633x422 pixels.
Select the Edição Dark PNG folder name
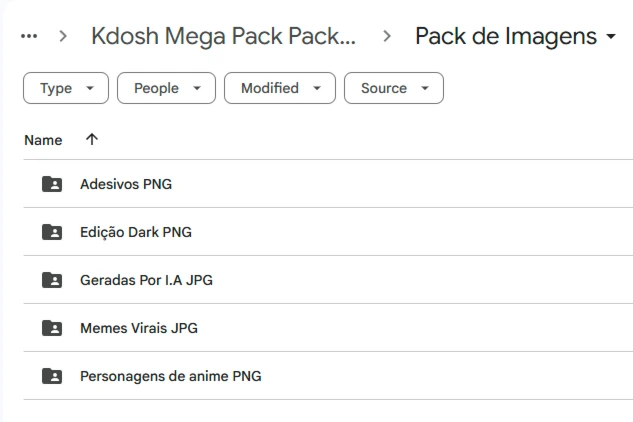[x=136, y=232]
